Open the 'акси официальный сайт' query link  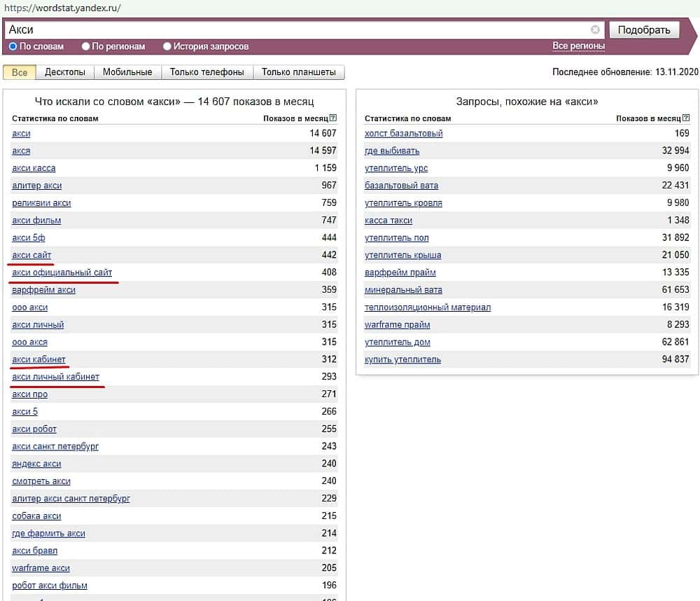(62, 272)
